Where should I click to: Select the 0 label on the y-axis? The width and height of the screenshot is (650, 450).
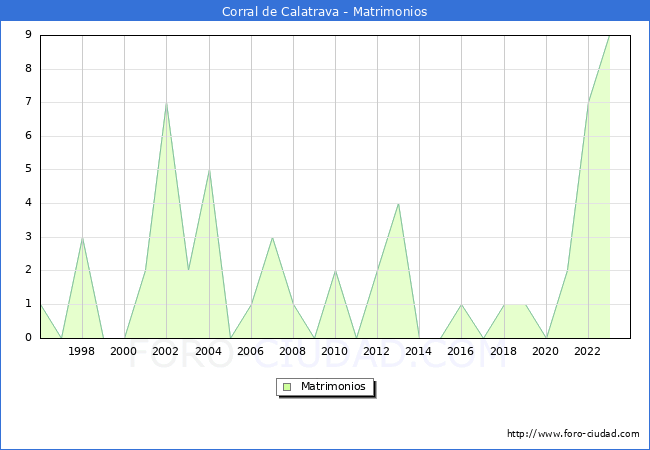click(28, 338)
